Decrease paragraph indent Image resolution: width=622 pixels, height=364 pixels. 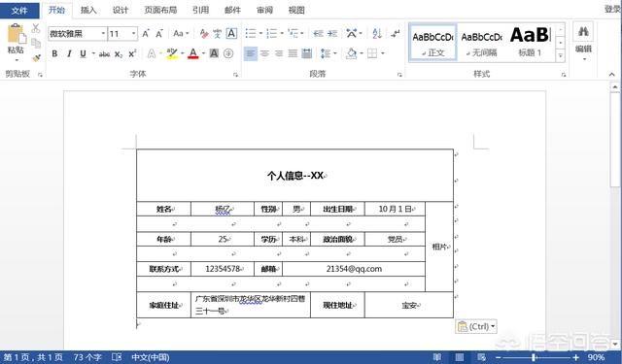[x=318, y=34]
